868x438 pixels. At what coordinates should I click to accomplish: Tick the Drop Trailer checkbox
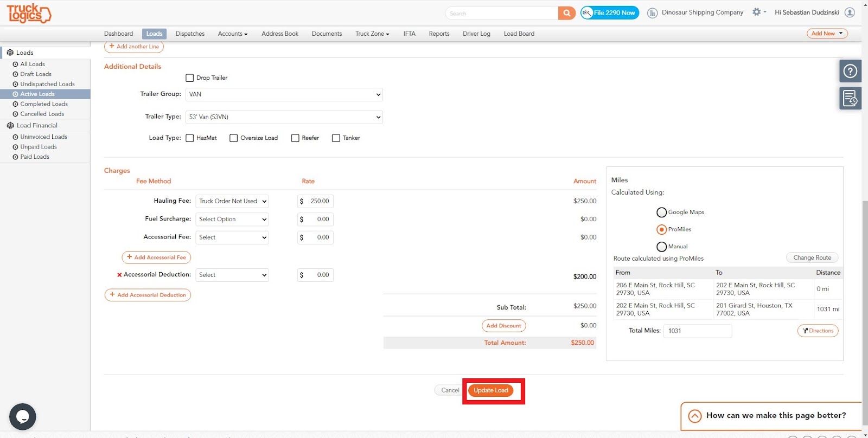click(x=190, y=78)
